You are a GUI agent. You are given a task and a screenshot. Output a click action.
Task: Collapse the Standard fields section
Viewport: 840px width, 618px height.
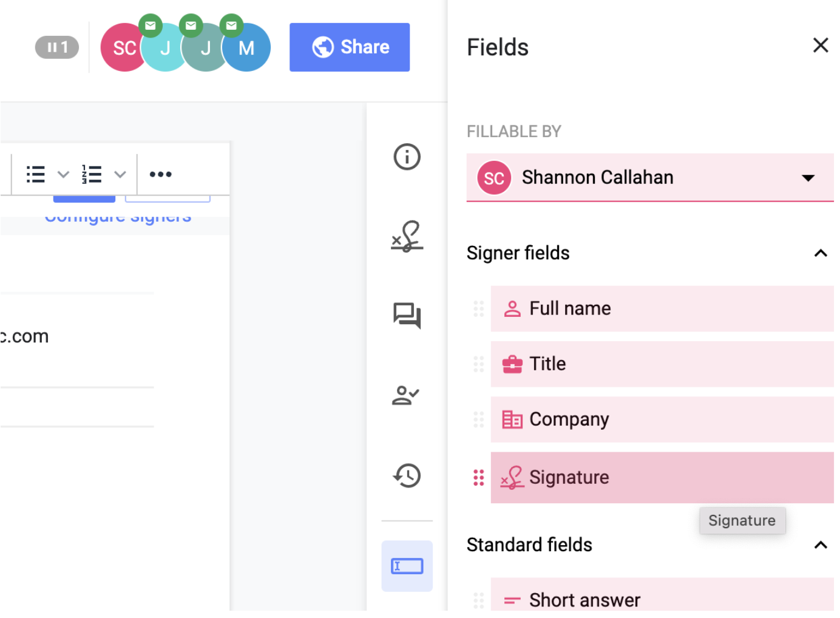click(821, 545)
